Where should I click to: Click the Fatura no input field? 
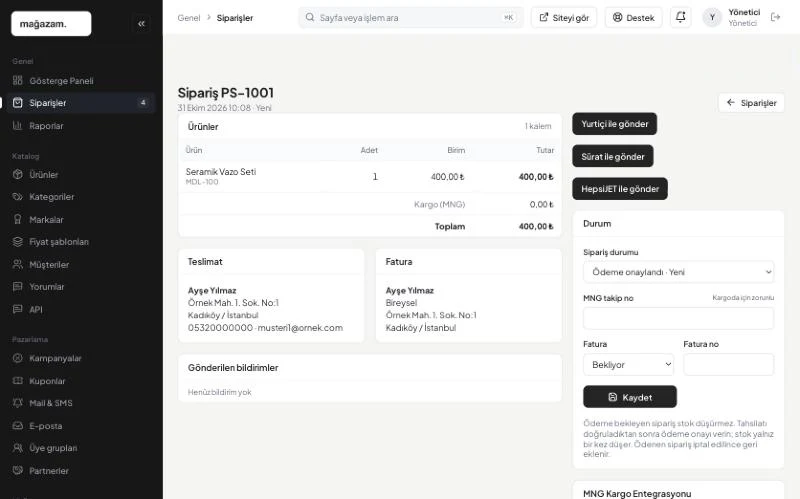click(x=728, y=365)
